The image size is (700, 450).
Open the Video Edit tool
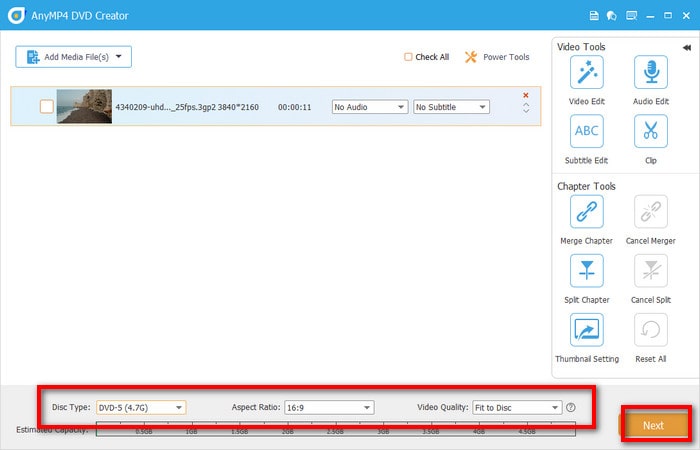click(586, 72)
